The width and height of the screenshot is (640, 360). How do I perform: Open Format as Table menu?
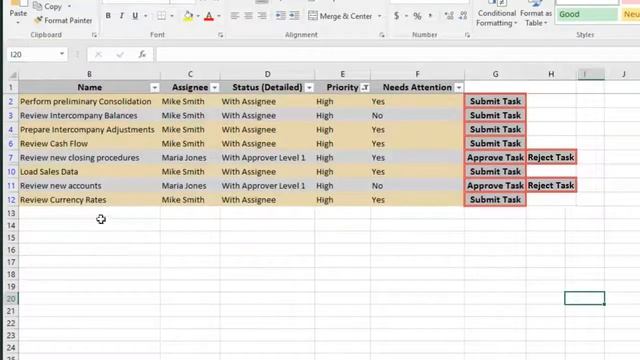[536, 14]
